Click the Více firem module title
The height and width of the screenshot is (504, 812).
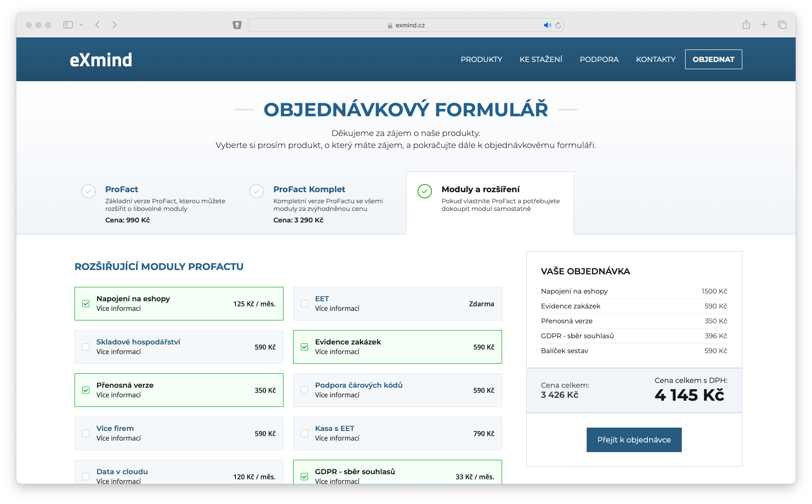click(115, 428)
